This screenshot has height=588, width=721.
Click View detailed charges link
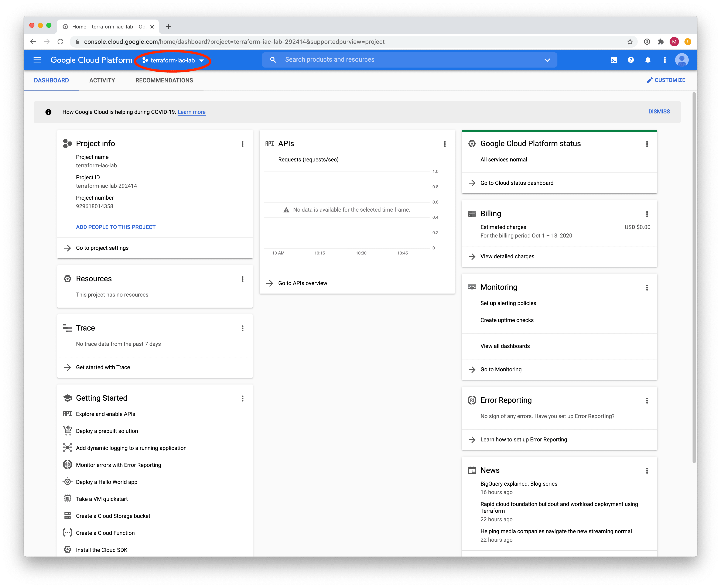coord(507,256)
